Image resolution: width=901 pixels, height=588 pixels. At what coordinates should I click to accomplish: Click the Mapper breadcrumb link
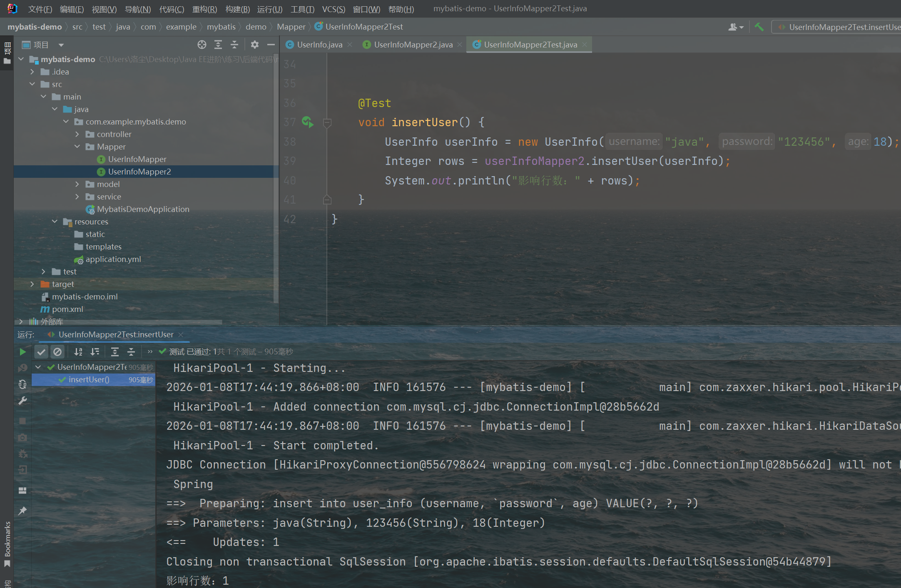(291, 27)
